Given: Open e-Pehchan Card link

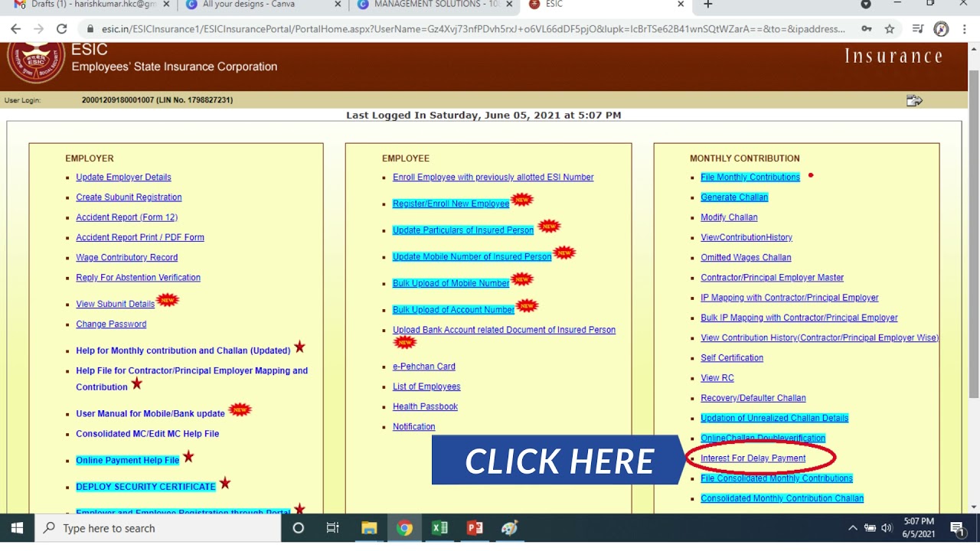Looking at the screenshot, I should [x=424, y=367].
